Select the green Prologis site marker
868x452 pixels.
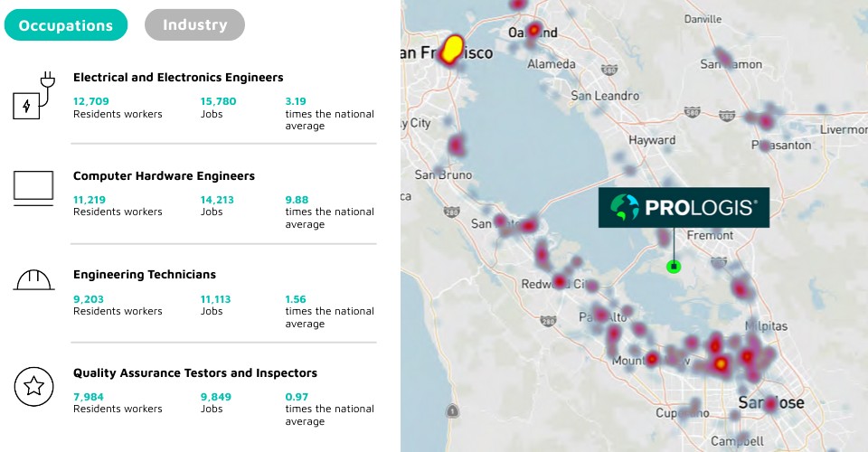[x=674, y=268]
